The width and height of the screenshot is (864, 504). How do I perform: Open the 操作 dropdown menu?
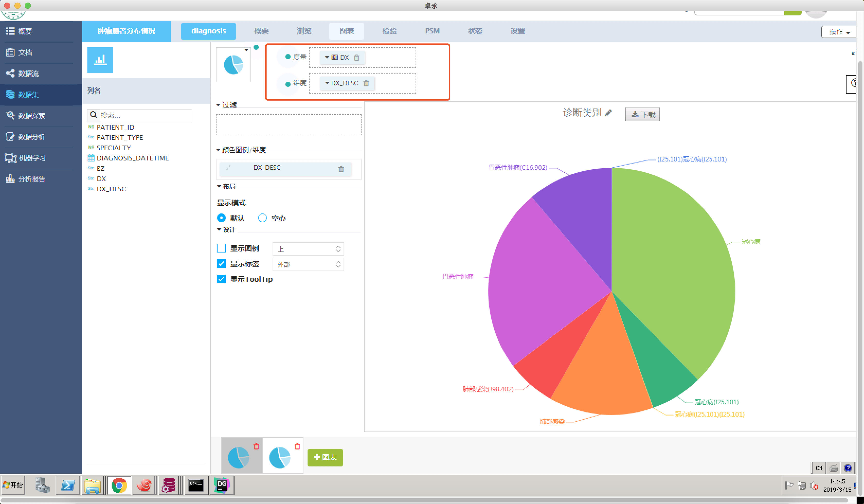[x=839, y=32]
